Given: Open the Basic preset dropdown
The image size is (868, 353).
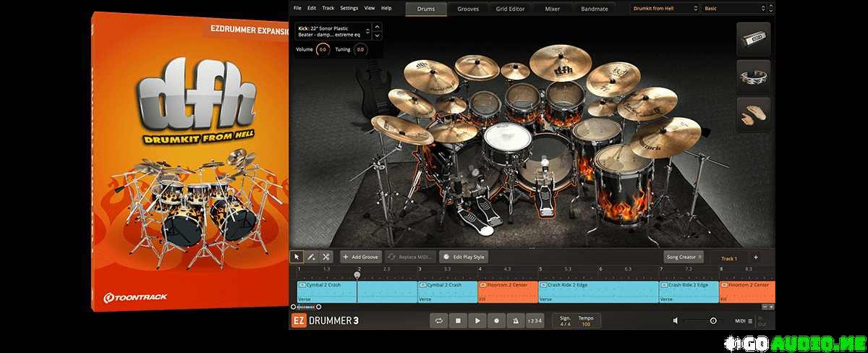Looking at the screenshot, I should pyautogui.click(x=733, y=8).
